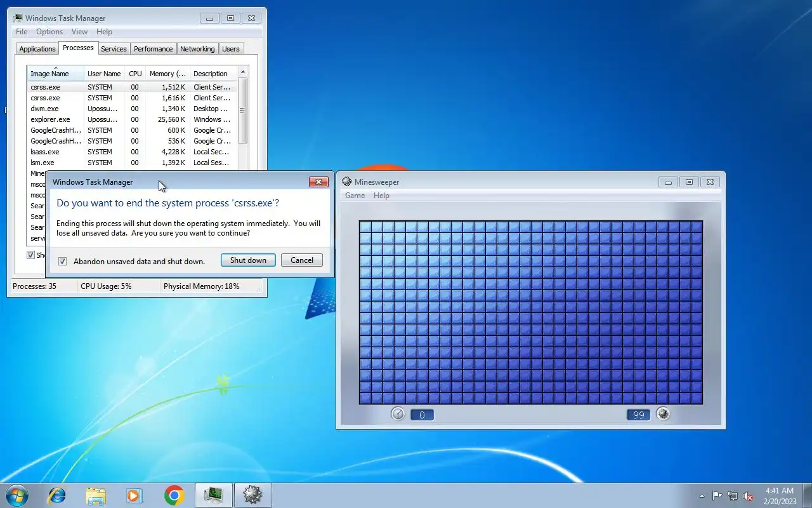Open Internet Explorer from the taskbar

coord(57,495)
